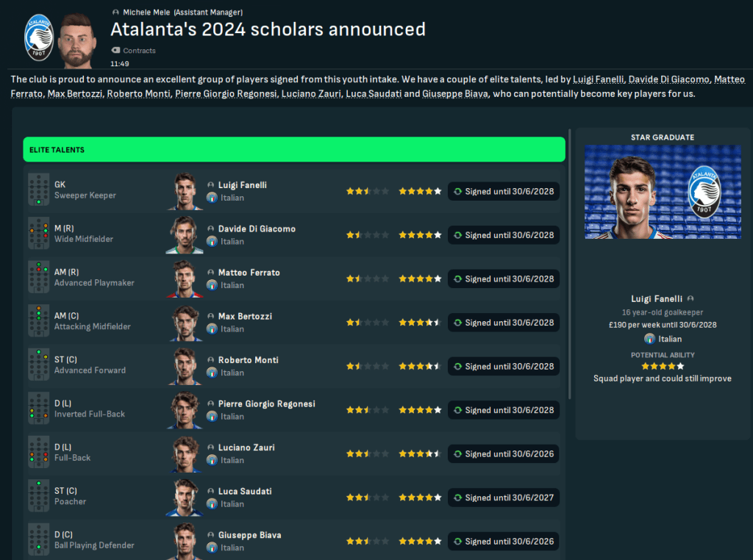Open Luciano Zauri's profile from the list
753x560 pixels.
(246, 448)
